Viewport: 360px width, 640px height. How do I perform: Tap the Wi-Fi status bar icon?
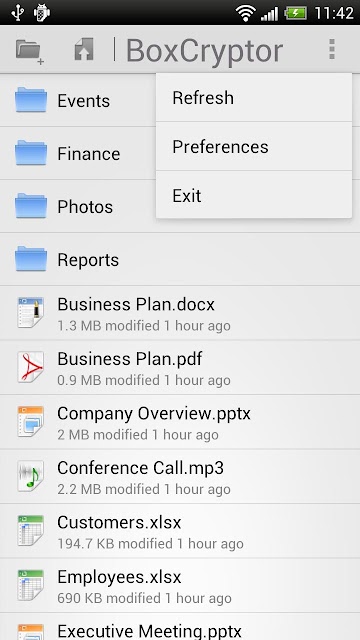click(x=245, y=13)
